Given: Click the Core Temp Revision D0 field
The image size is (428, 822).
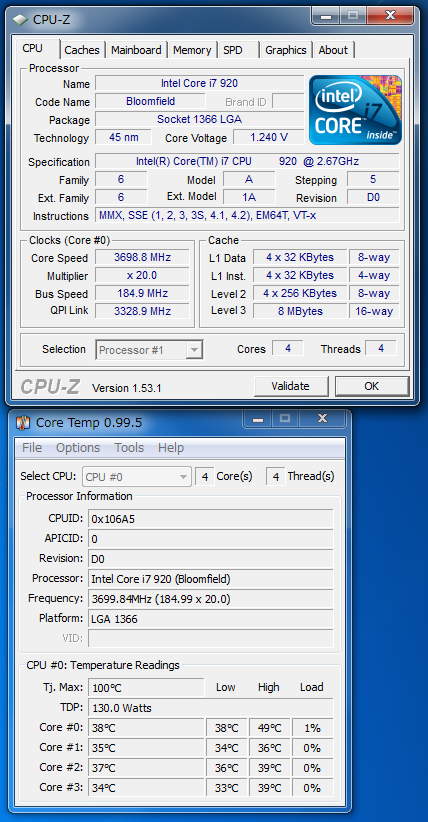Looking at the screenshot, I should coord(210,559).
